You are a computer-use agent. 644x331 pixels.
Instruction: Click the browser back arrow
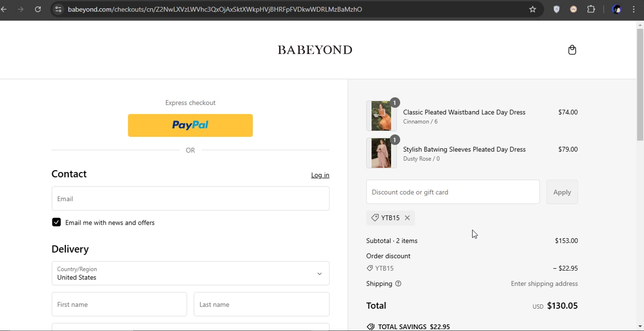pos(4,9)
